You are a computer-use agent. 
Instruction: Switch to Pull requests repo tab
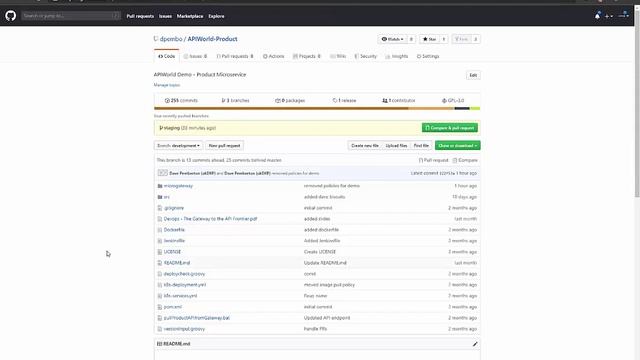(x=235, y=56)
